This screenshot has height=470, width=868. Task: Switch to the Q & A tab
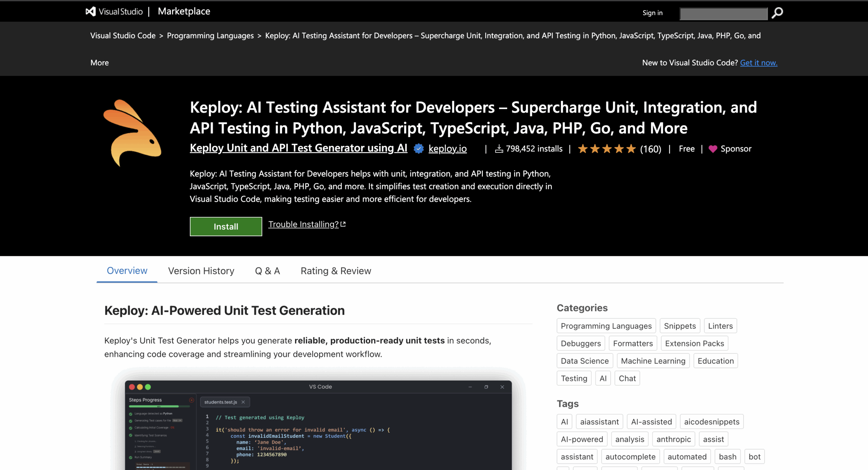(267, 271)
